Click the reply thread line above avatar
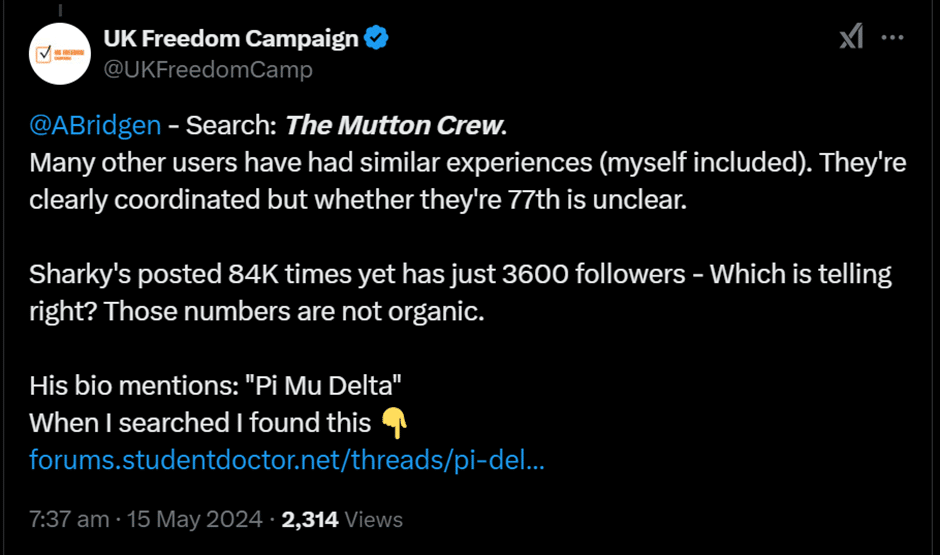 pyautogui.click(x=60, y=9)
